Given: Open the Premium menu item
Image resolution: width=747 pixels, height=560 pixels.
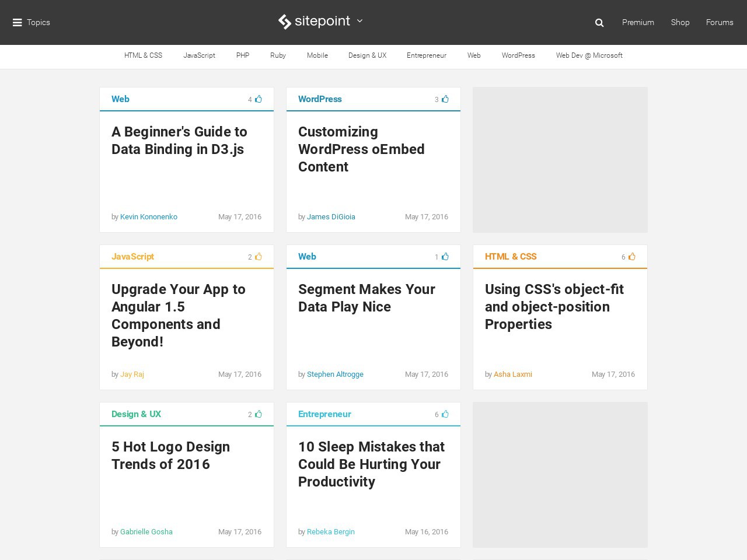Looking at the screenshot, I should click(638, 22).
